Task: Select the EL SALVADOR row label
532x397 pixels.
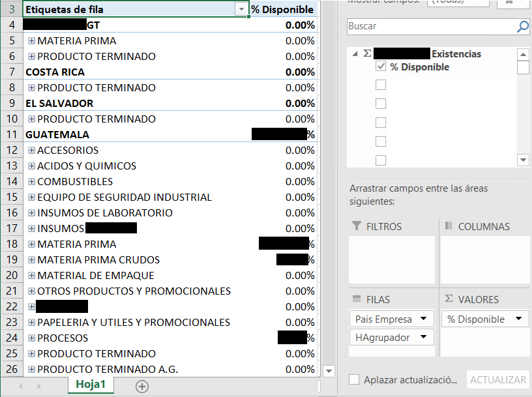Action: point(59,103)
